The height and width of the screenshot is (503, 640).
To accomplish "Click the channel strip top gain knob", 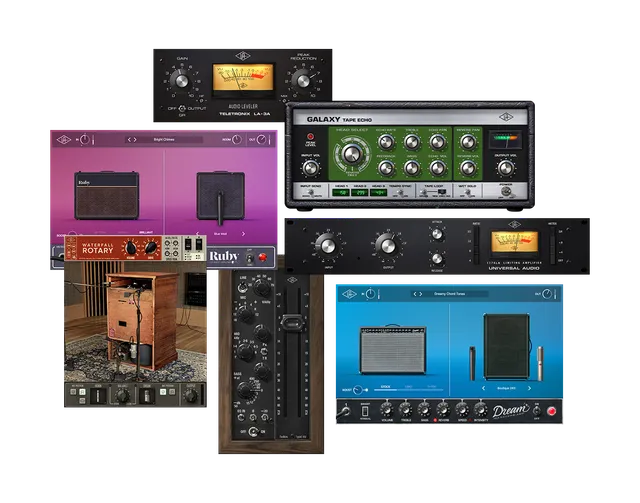I will tap(262, 289).
